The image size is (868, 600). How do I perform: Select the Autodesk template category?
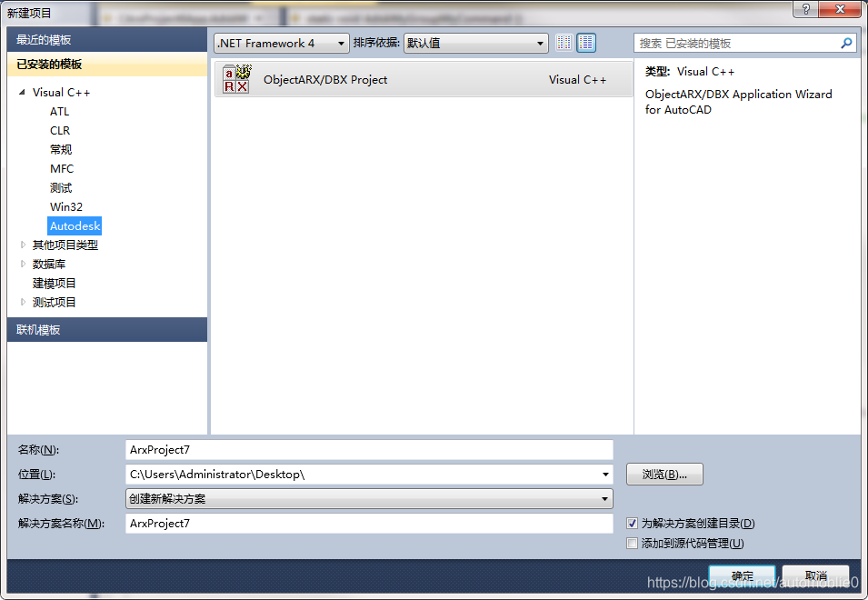pos(75,225)
